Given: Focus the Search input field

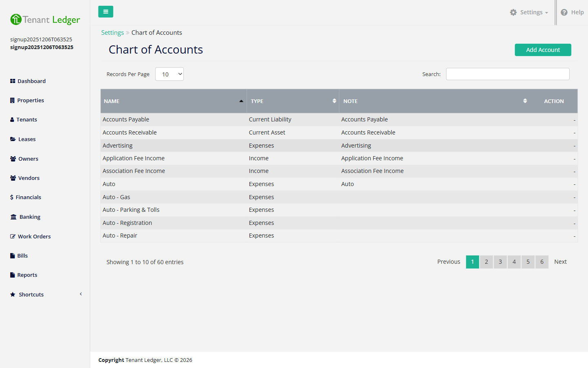Looking at the screenshot, I should pyautogui.click(x=508, y=74).
